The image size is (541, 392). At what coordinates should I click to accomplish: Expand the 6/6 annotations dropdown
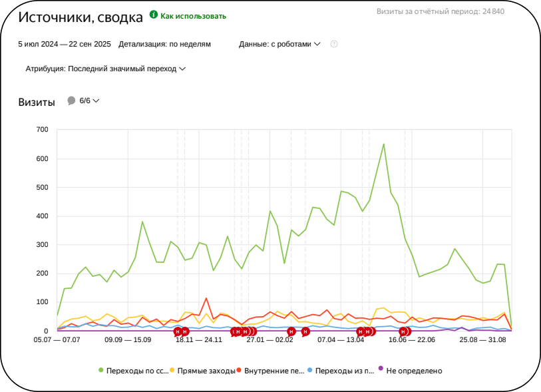point(89,100)
